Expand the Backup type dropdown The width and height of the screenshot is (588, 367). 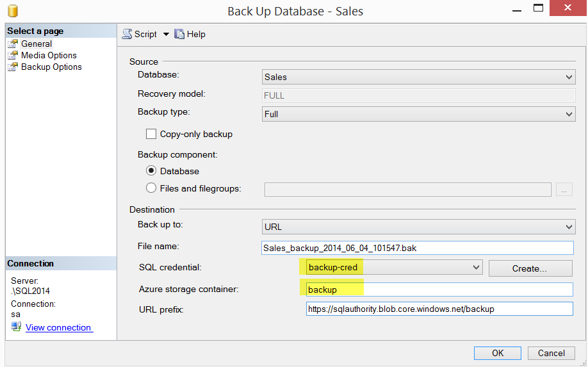[418, 114]
